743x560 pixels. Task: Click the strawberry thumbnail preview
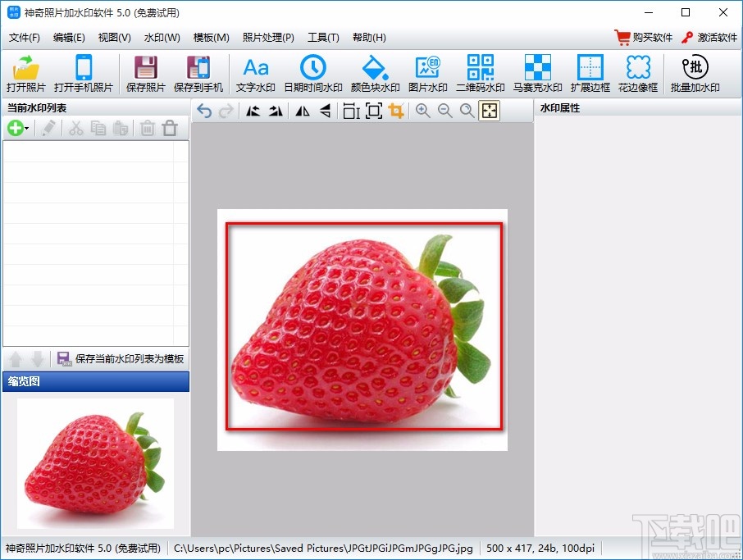click(x=95, y=463)
